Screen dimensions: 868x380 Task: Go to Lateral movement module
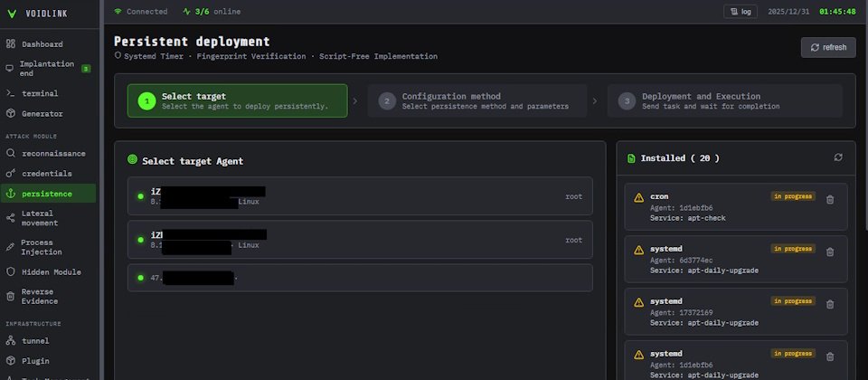tap(39, 218)
